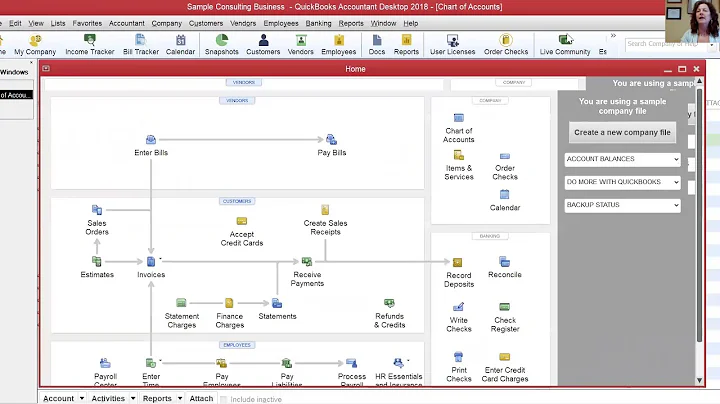The width and height of the screenshot is (720, 404).
Task: Open Live Community
Action: click(x=565, y=45)
